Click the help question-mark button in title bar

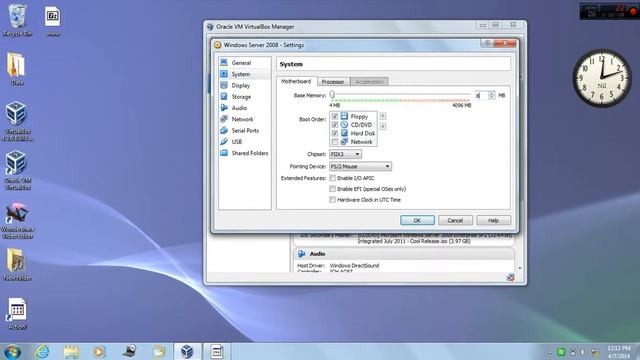click(487, 43)
